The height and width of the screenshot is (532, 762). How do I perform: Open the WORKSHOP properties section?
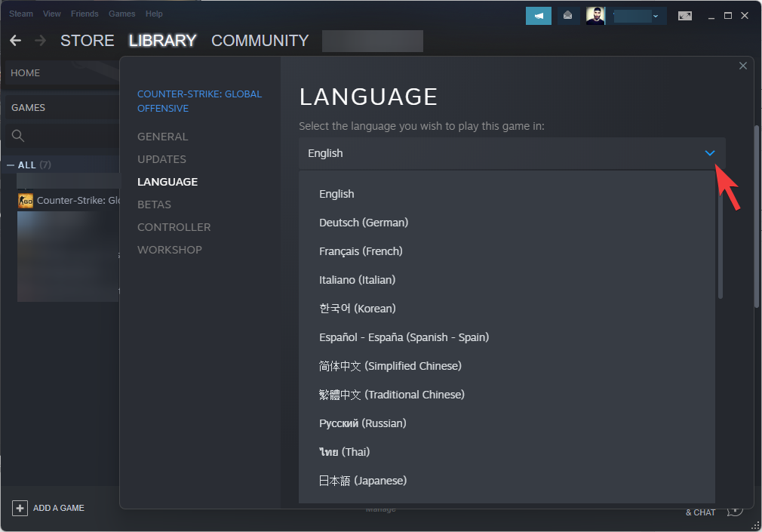pos(170,250)
